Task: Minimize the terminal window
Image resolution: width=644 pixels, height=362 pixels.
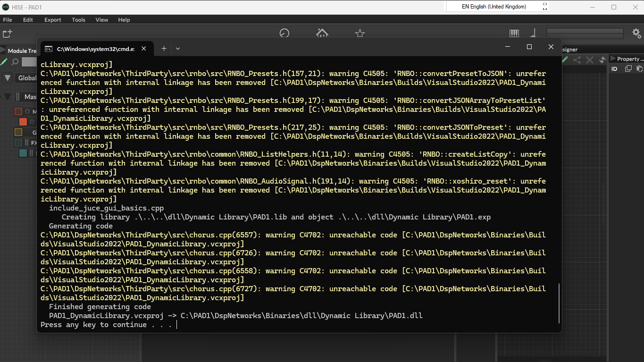Action: pos(508,47)
